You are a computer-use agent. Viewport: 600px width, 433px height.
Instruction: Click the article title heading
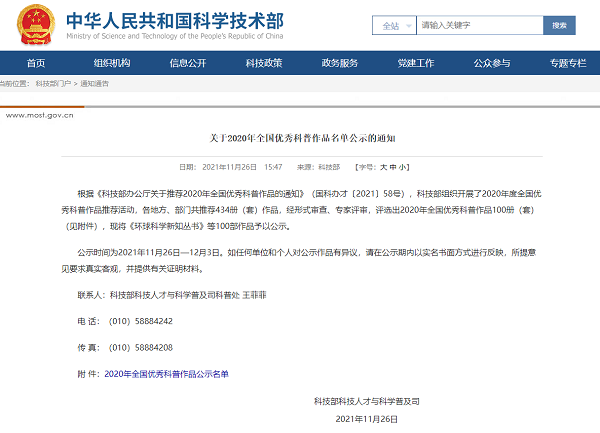click(301, 138)
